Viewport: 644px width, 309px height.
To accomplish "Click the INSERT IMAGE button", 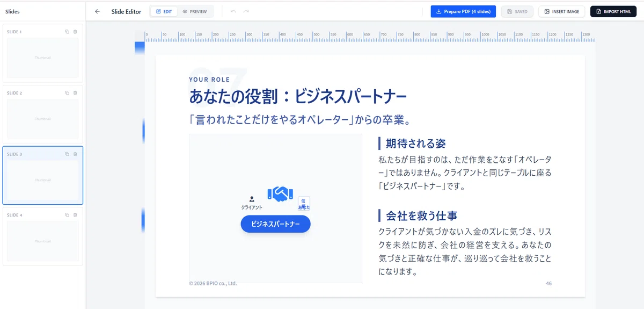I will 562,11.
